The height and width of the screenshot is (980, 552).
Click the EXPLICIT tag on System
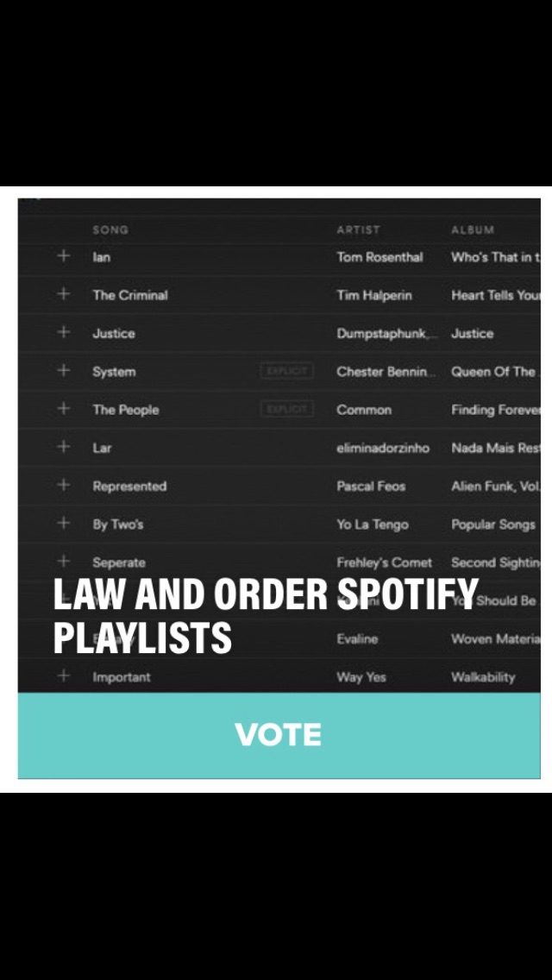(287, 371)
